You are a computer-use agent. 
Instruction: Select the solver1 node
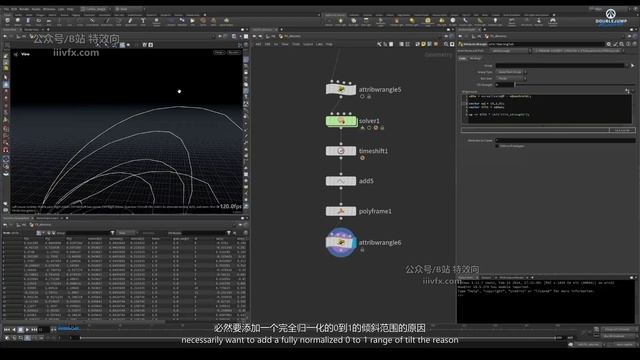pyautogui.click(x=341, y=121)
